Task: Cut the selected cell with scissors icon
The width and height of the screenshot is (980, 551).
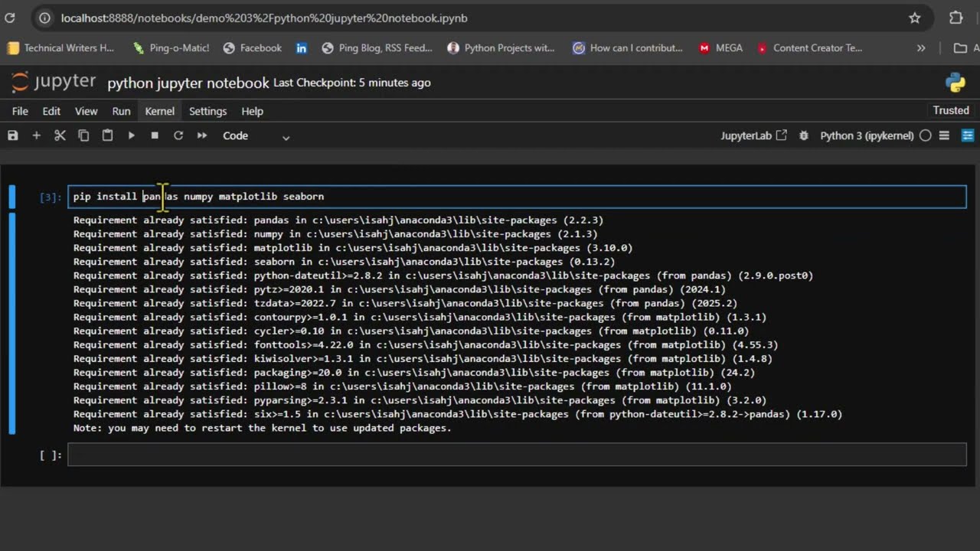Action: coord(60,135)
